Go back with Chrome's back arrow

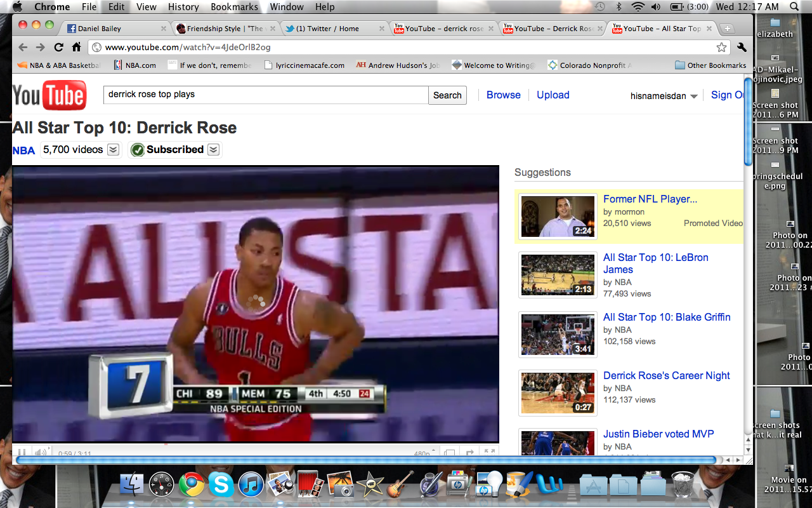23,47
